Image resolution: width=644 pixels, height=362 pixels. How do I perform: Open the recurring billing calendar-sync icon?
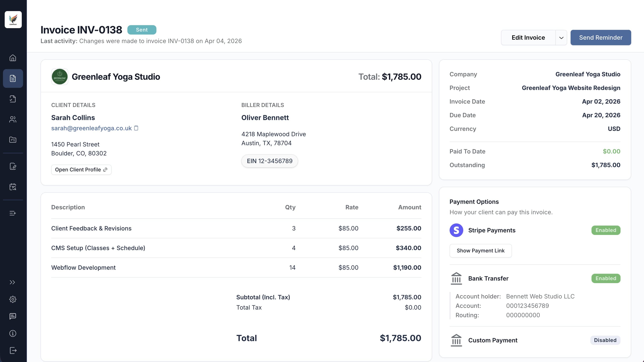[x=13, y=187]
